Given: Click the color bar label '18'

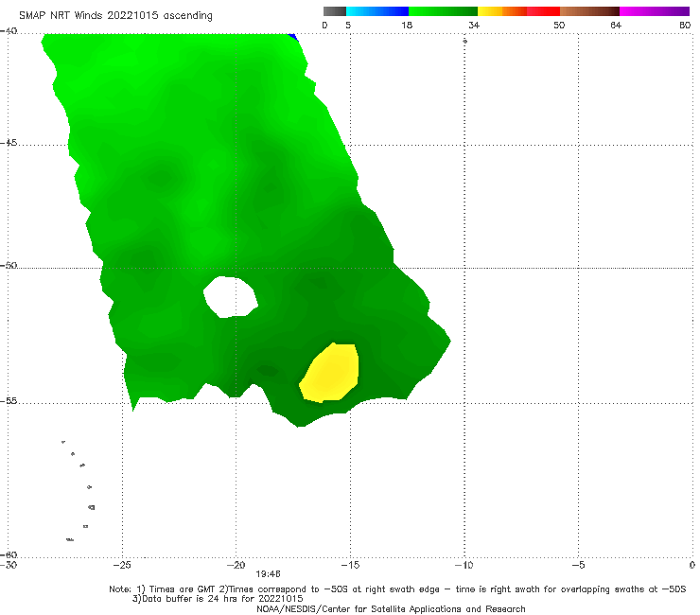Looking at the screenshot, I should point(407,26).
